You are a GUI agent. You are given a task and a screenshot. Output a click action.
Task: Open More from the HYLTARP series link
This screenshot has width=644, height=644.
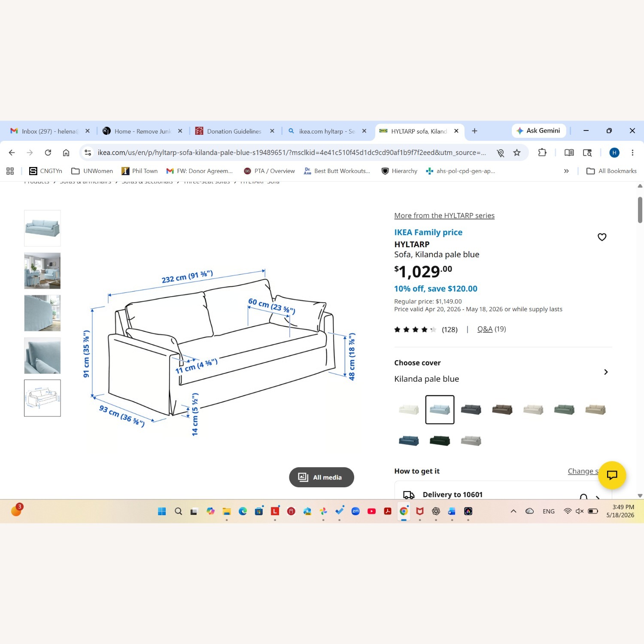(x=444, y=216)
